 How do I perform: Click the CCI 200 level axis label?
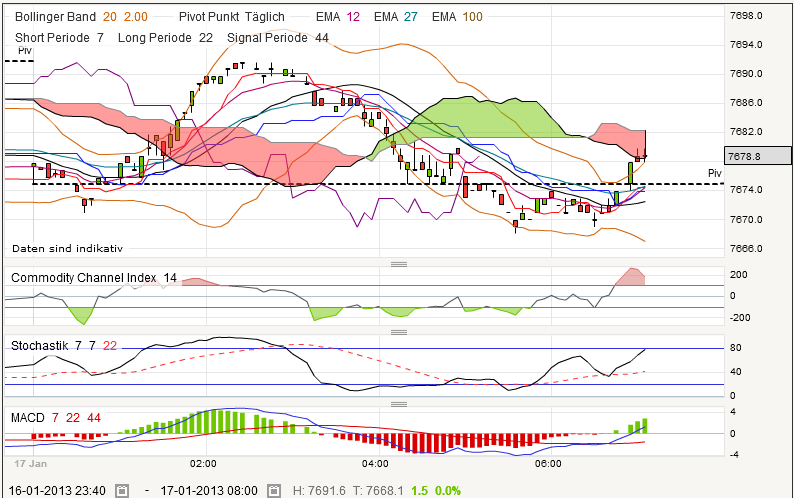click(x=739, y=275)
